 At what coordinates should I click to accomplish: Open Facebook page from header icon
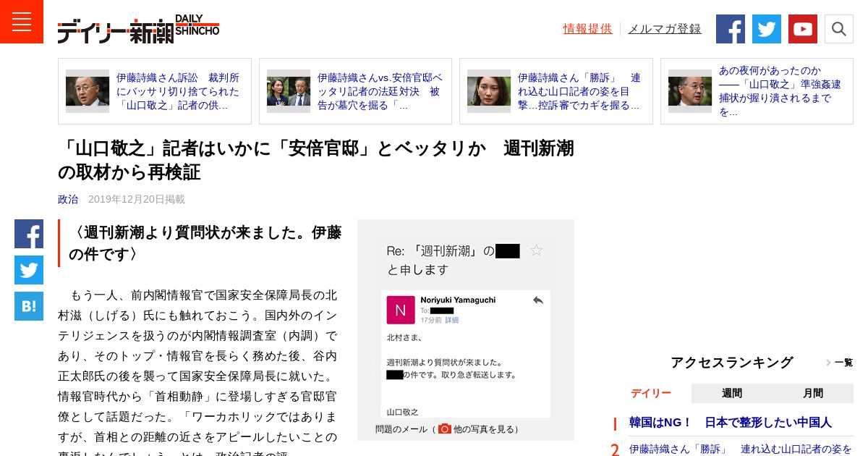pos(731,29)
